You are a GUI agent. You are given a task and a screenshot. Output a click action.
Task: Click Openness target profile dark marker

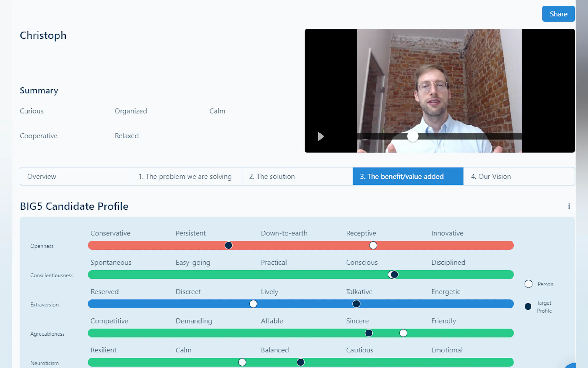(x=228, y=245)
